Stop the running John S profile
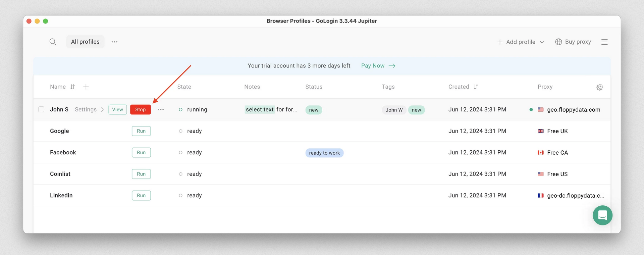This screenshot has width=644, height=255. click(x=140, y=110)
